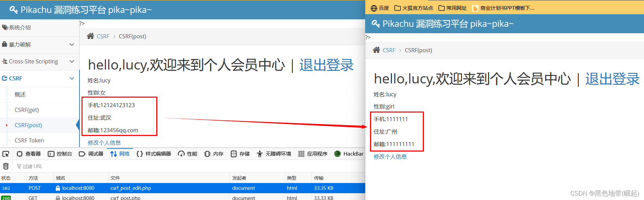Expand the 暴力破解 sidebar menu

click(x=40, y=44)
